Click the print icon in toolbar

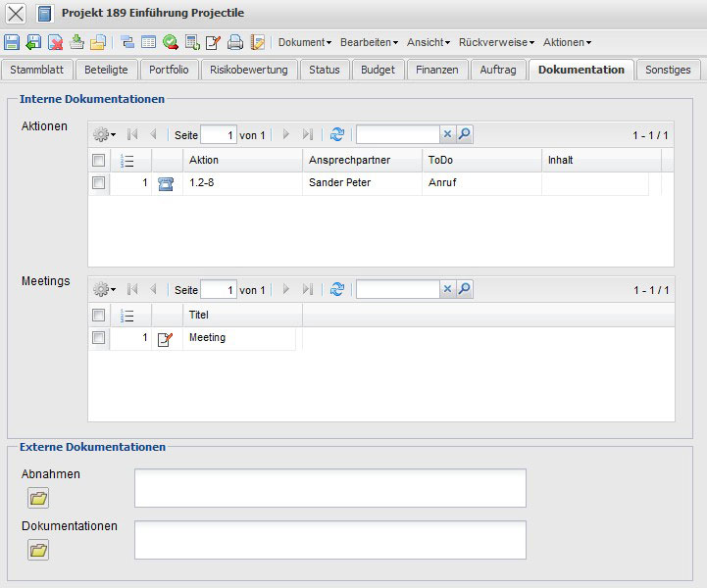coord(235,42)
